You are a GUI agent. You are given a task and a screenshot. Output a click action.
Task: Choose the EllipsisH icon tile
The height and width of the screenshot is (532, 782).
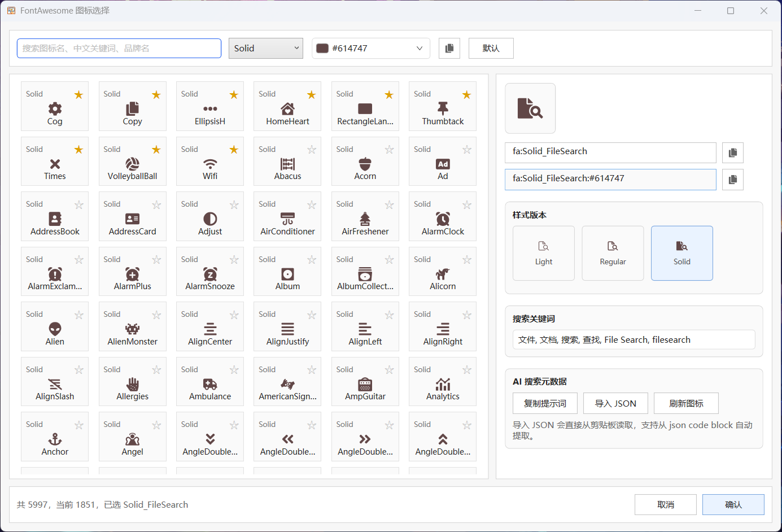click(210, 106)
